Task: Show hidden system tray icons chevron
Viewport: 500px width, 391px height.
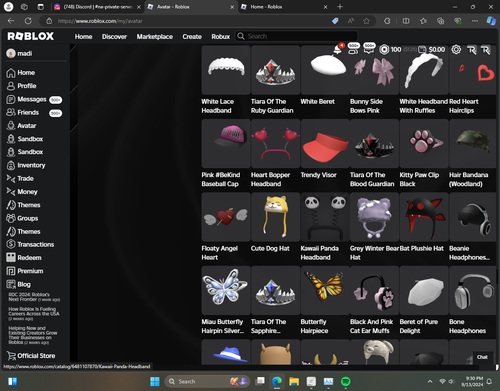Action: 430,381
